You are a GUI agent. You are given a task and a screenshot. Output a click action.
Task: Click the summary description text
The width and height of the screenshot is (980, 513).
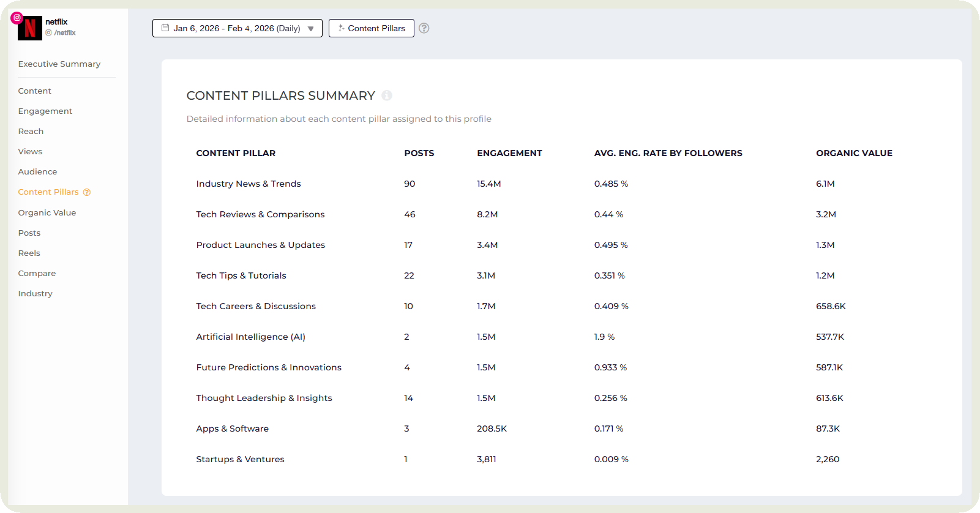339,119
